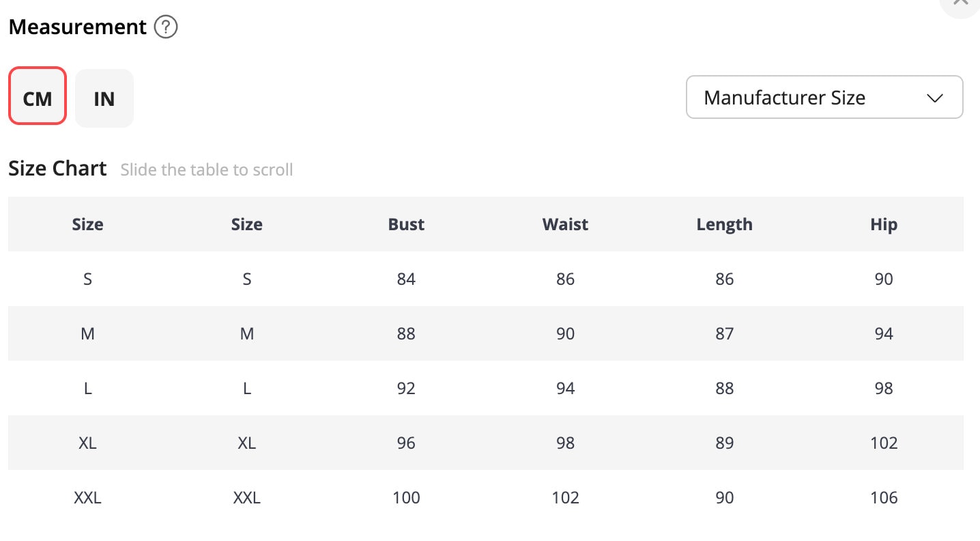Close the size chart dialog

[x=961, y=3]
